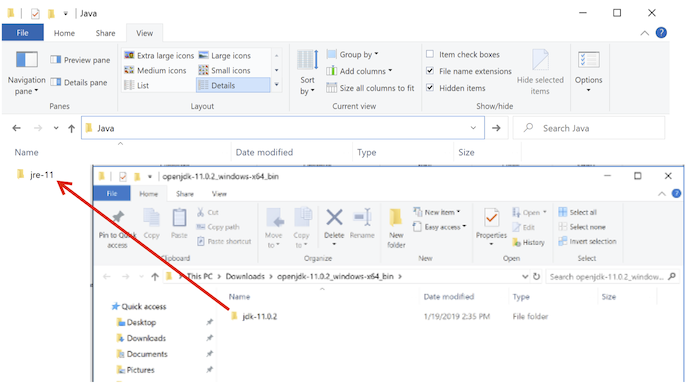The width and height of the screenshot is (686, 383).
Task: Refresh the openjdk folder view
Action: [536, 276]
